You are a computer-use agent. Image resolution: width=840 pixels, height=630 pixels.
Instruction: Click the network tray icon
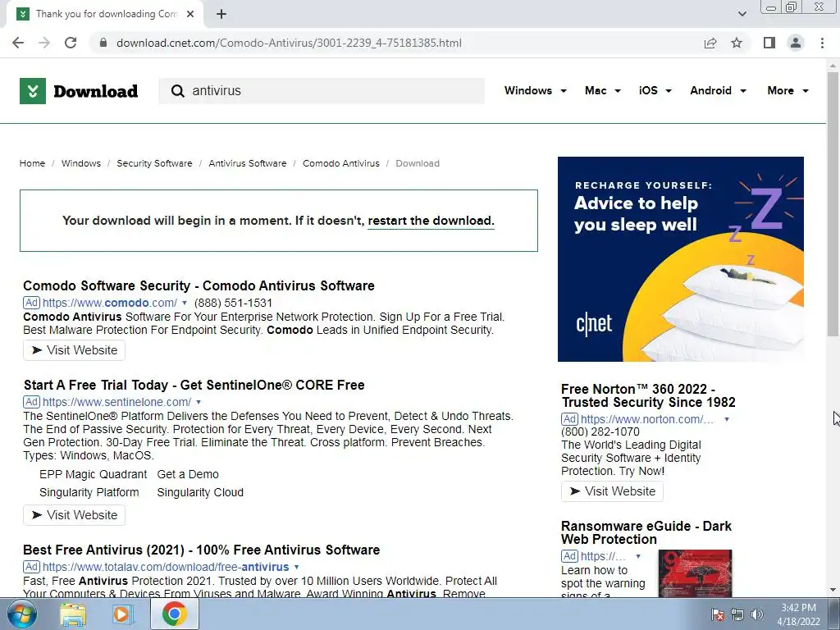pyautogui.click(x=737, y=615)
